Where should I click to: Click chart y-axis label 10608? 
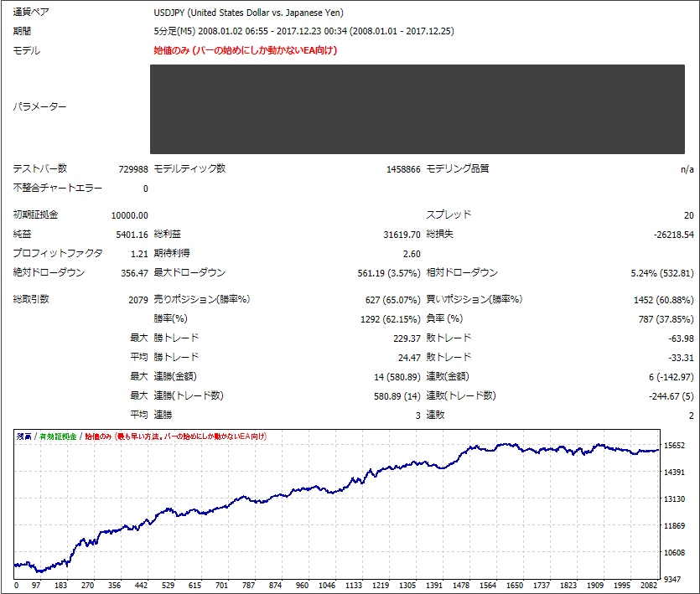(675, 552)
